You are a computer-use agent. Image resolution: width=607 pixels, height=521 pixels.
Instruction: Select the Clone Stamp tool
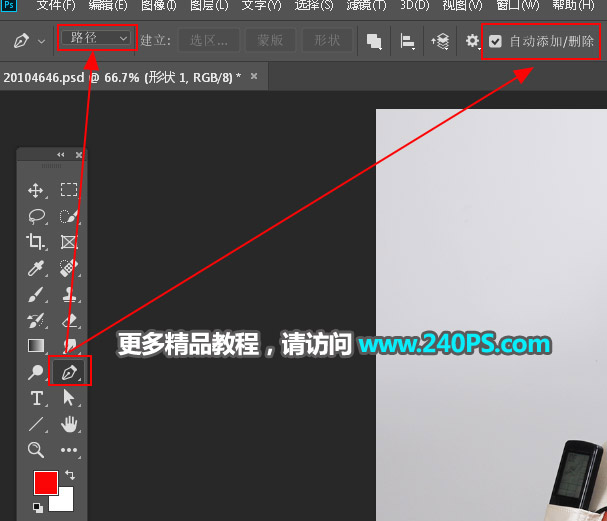coord(69,295)
